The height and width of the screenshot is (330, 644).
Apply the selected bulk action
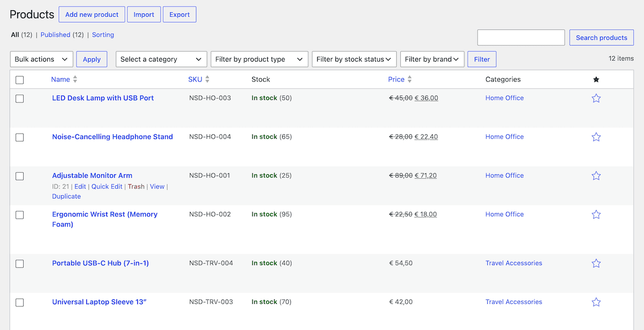coord(92,59)
